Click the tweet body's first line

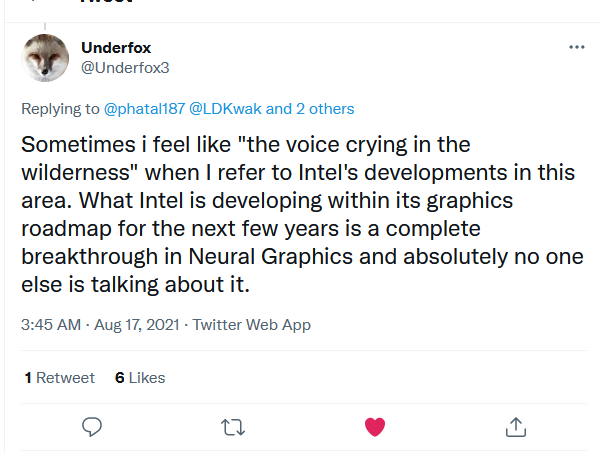(246, 145)
